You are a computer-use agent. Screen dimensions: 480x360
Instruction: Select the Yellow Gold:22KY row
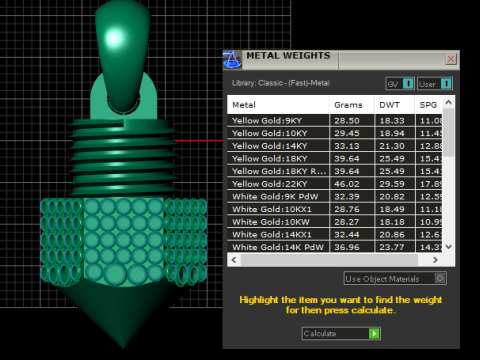coord(335,184)
